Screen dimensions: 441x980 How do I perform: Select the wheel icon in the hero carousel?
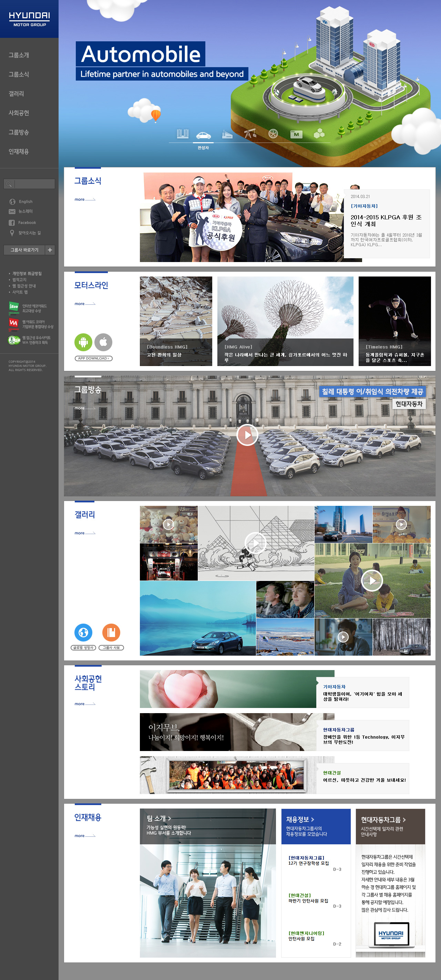pos(273,134)
